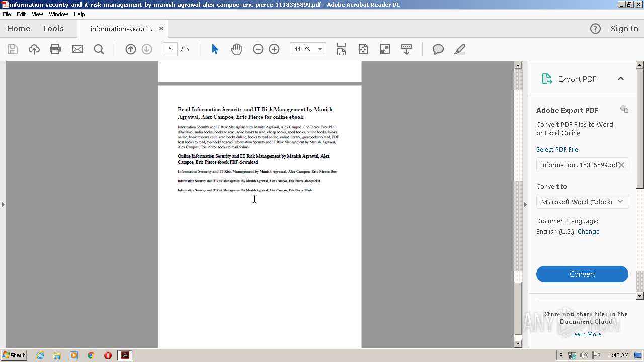This screenshot has height=362, width=644.
Task: Open the Convert to format dropdown
Action: click(582, 202)
